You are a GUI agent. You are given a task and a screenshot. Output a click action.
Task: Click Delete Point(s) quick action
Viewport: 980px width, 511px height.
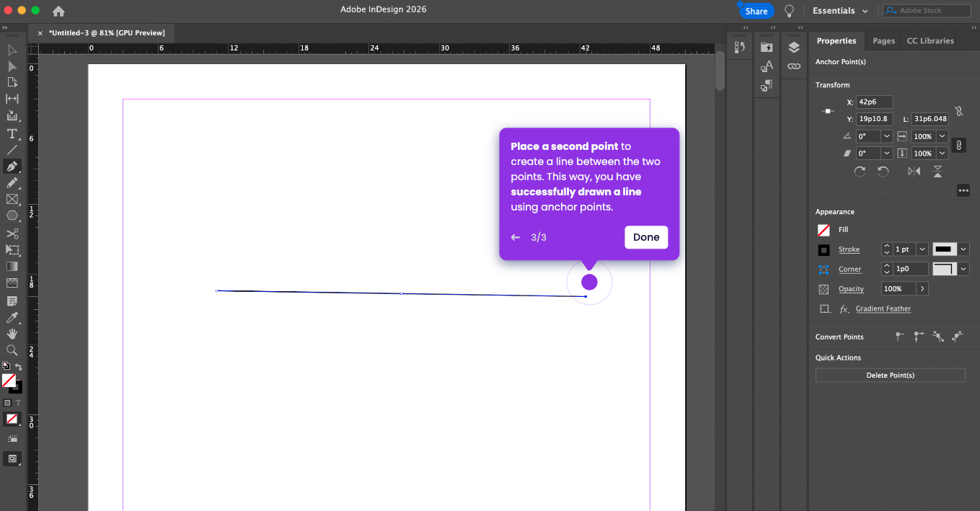(x=890, y=375)
